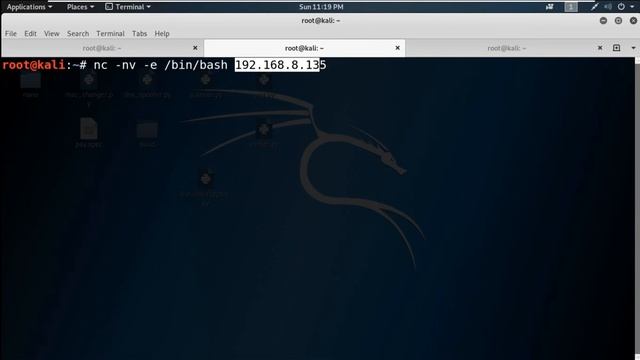Open the Edit menu
The height and width of the screenshot is (360, 640).
point(30,33)
